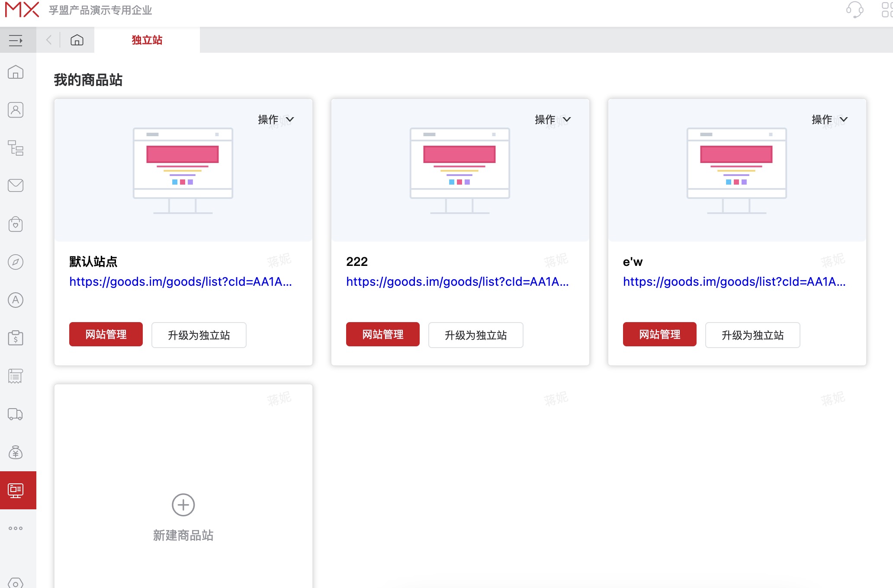This screenshot has width=893, height=588.
Task: Select the home icon in the sidebar
Action: (16, 73)
